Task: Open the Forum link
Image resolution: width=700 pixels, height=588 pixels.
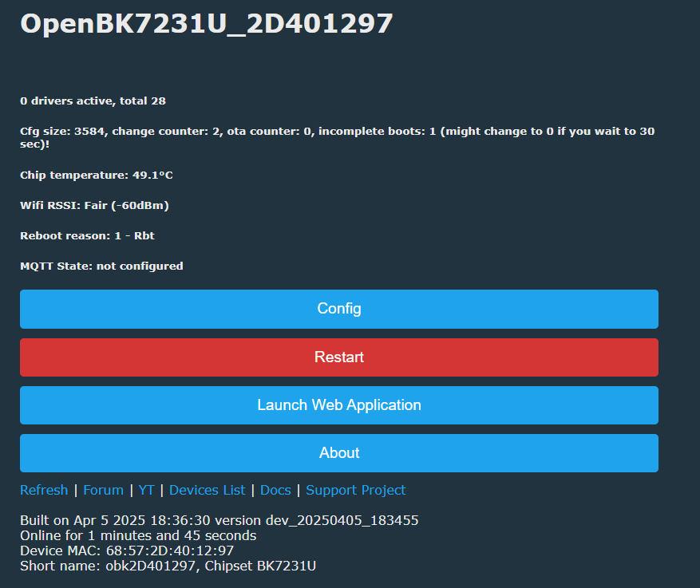Action: coord(103,490)
